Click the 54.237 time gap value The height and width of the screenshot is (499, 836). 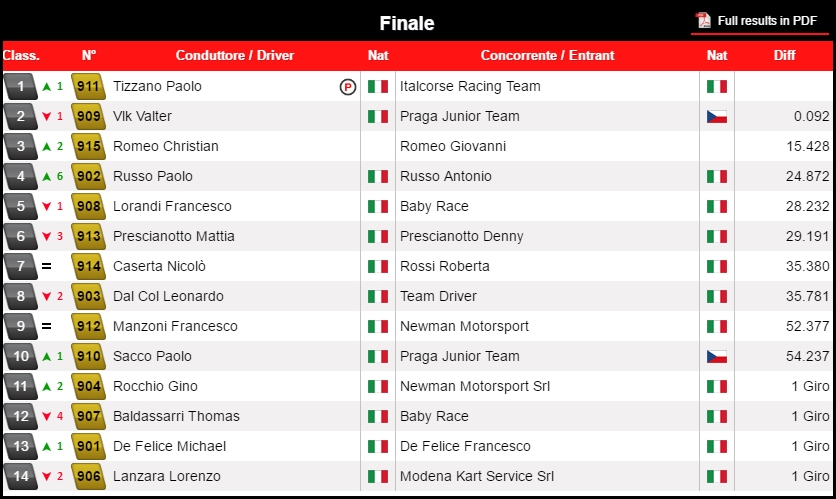(807, 356)
